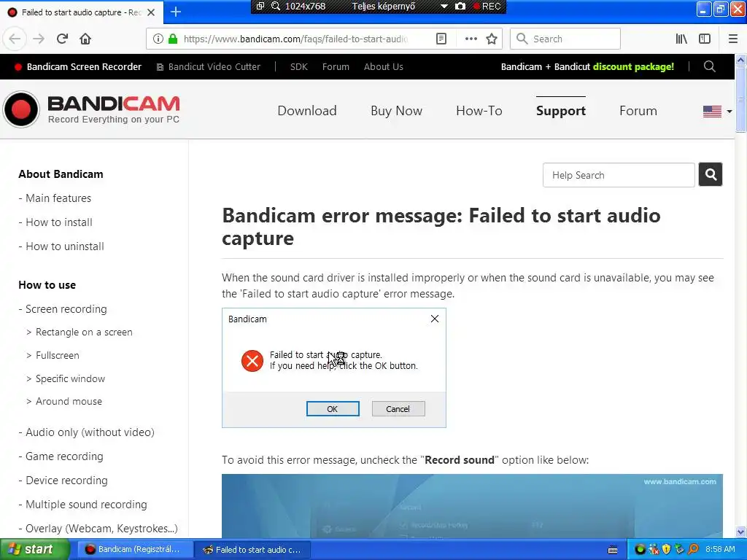Open site information icon in address bar
Viewport: 747px width, 560px height.
pos(158,39)
